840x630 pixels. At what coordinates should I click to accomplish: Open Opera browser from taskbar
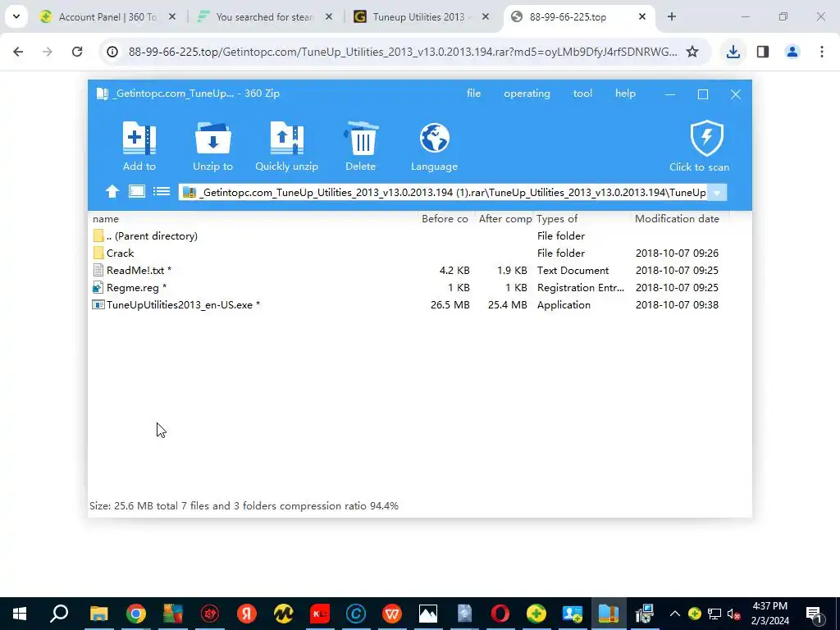pyautogui.click(x=500, y=614)
